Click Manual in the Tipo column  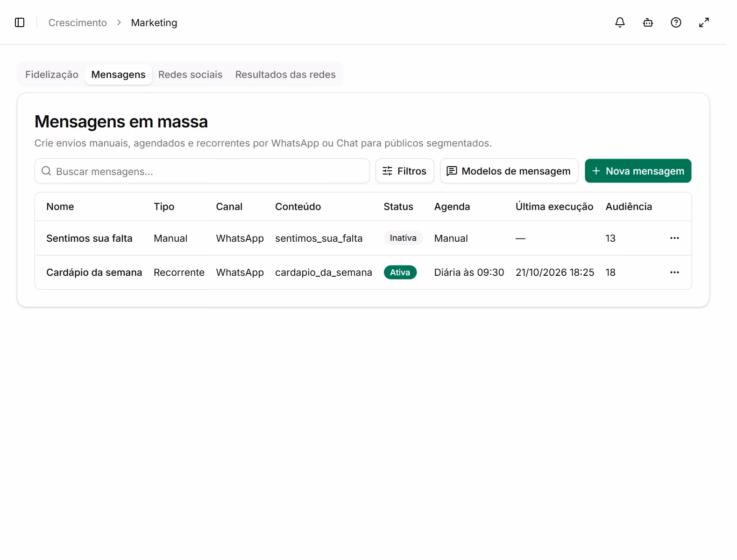[x=170, y=238]
